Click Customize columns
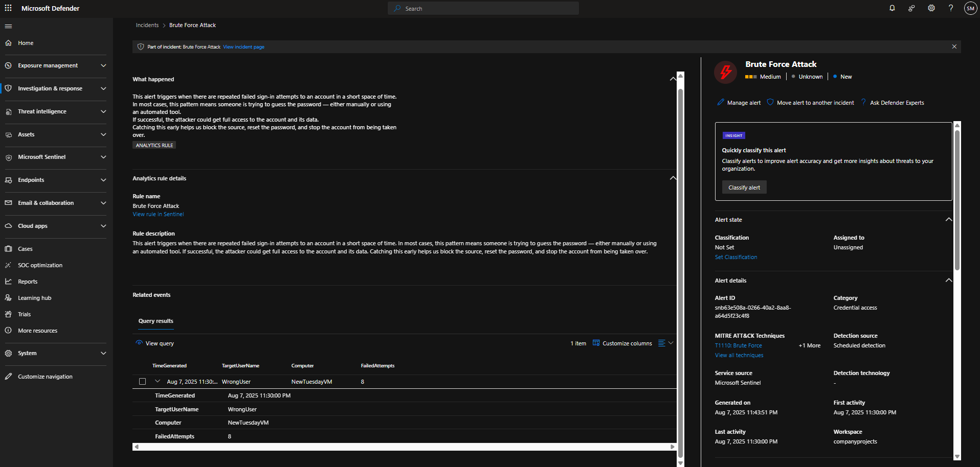Screen dimensions: 980x467 [622, 343]
